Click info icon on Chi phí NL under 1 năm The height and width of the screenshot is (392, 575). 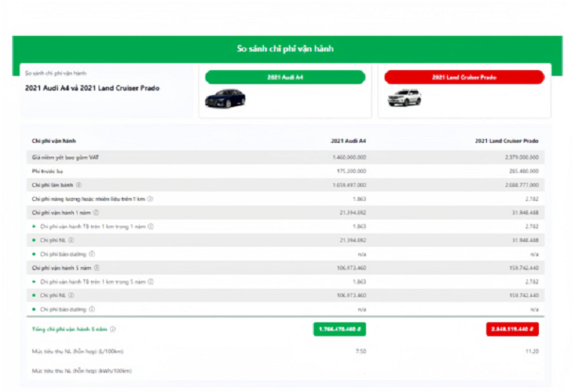click(x=71, y=240)
